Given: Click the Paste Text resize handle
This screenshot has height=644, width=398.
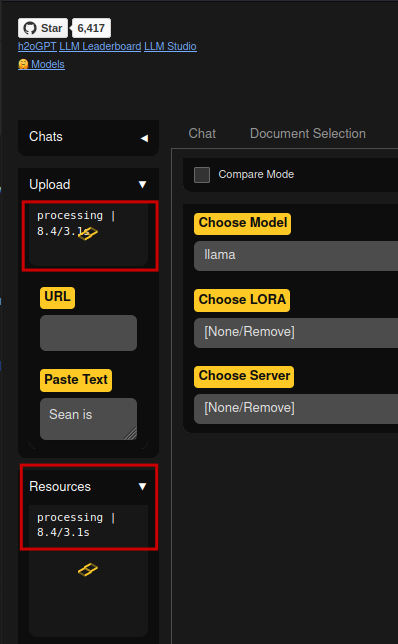Looking at the screenshot, I should [131, 434].
